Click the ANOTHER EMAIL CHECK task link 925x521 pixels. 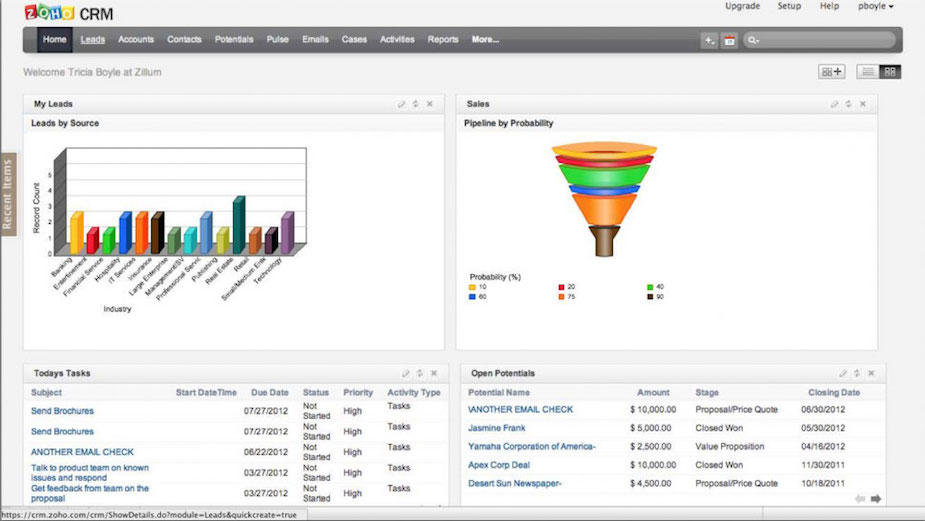point(82,452)
